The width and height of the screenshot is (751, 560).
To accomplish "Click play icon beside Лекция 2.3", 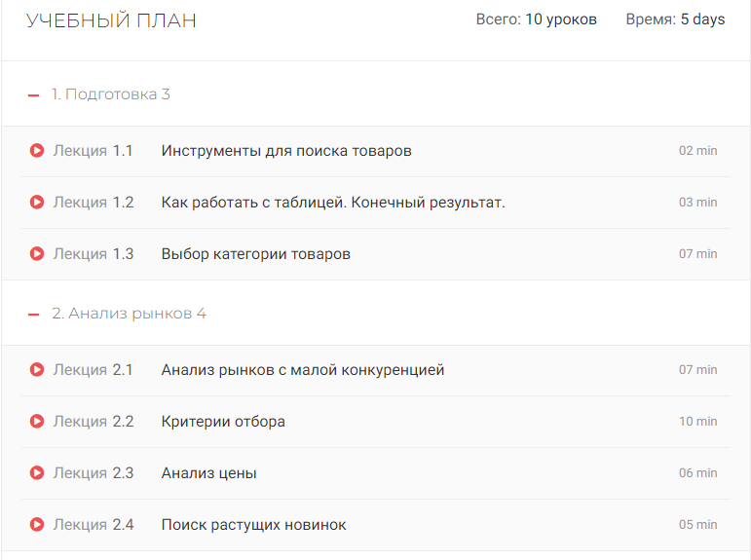I will 37,473.
